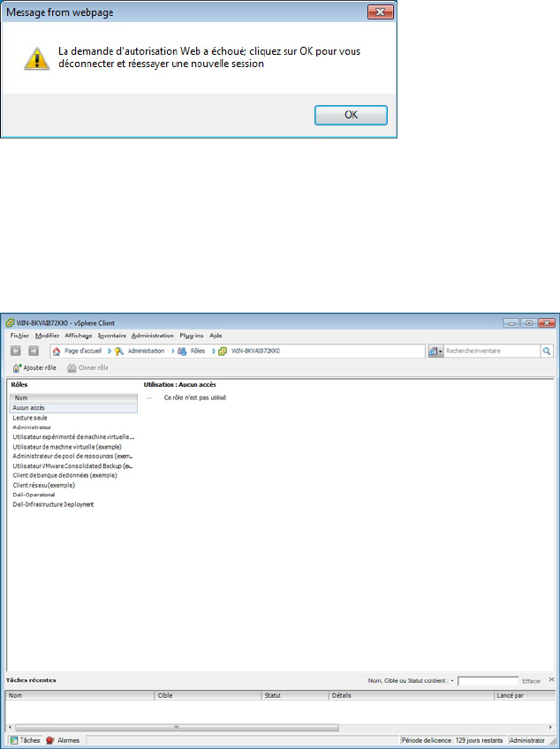This screenshot has height=749, width=560.
Task: Click the recent tasks horizontal scrollbar
Action: click(x=177, y=728)
